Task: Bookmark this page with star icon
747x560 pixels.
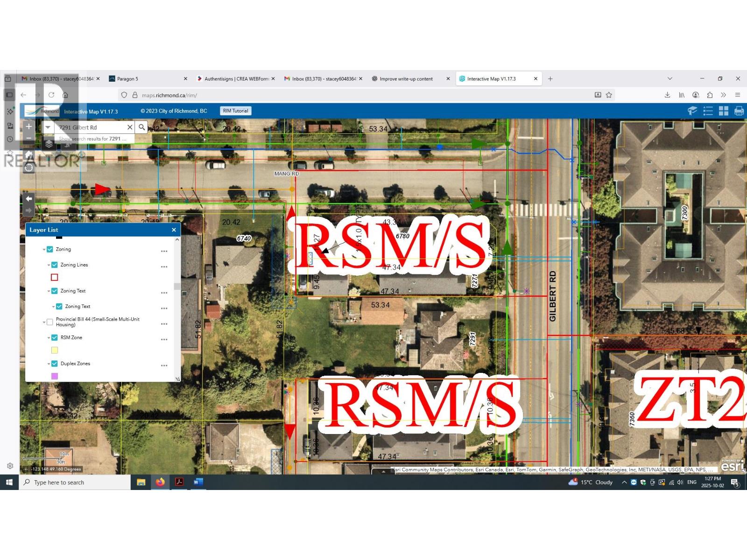Action: point(609,95)
